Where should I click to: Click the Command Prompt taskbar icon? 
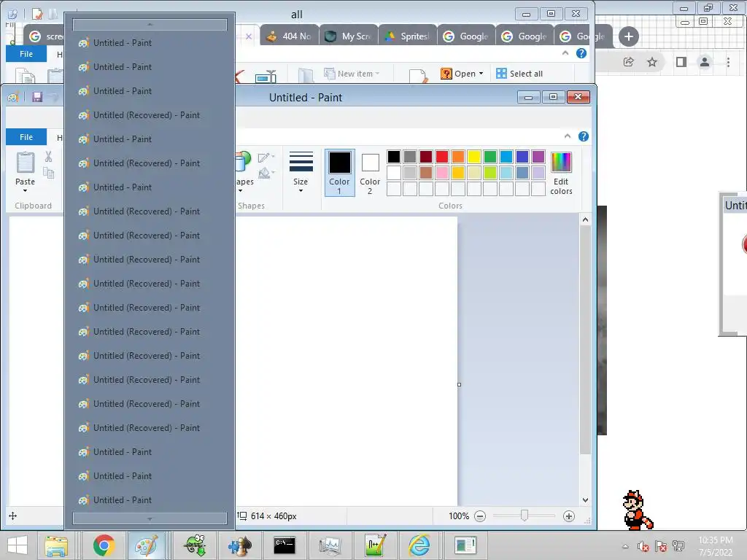[x=285, y=545]
